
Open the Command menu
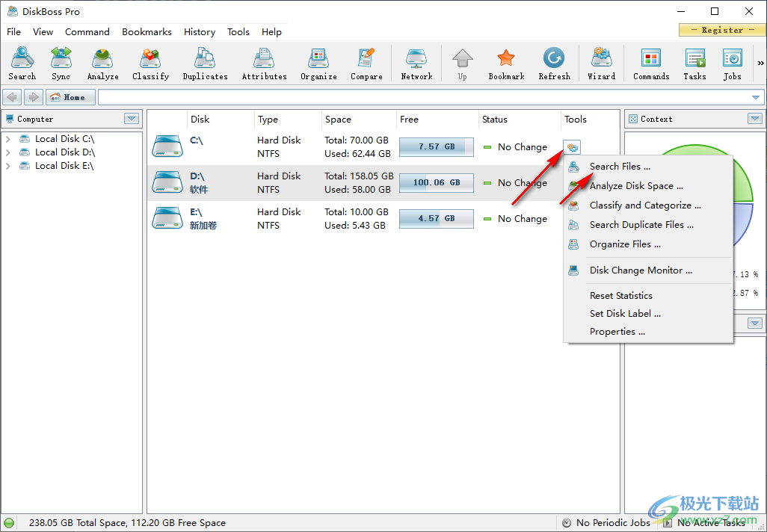tap(87, 32)
